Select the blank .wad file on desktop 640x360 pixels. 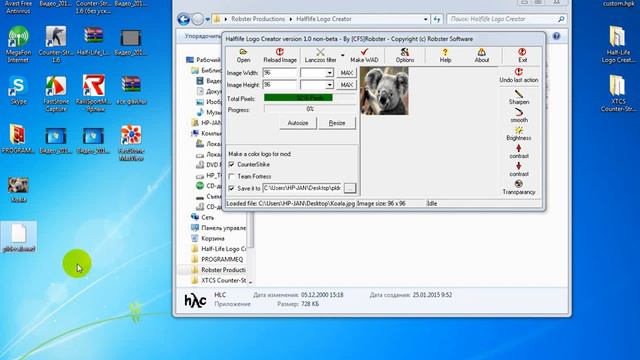[18, 237]
